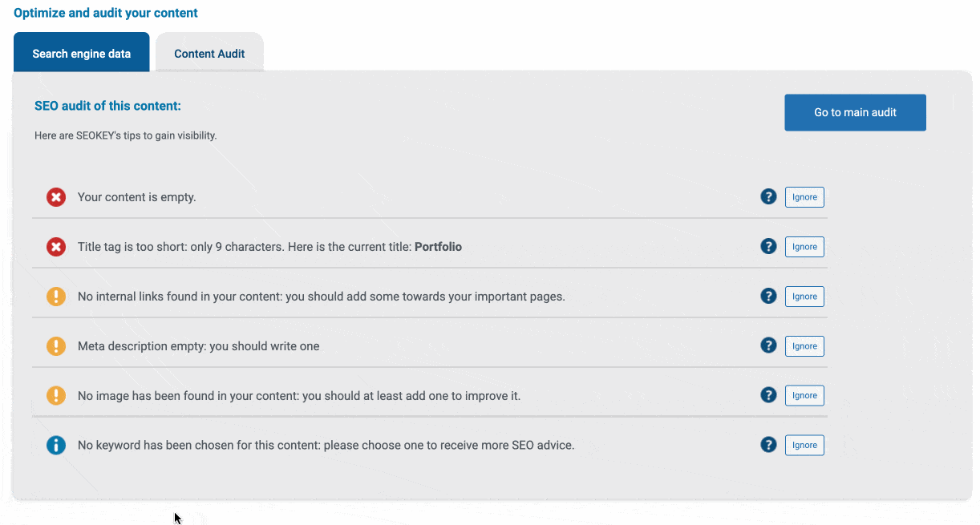Ignore the no keyword chosen notice
980x525 pixels.
coord(804,445)
